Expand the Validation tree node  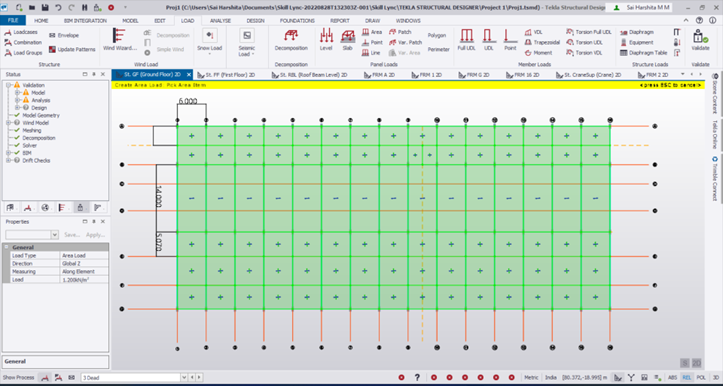click(x=8, y=85)
